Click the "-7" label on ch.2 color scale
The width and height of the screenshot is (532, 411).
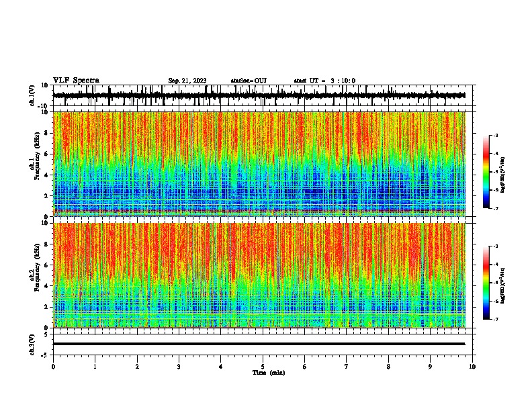[x=496, y=319]
